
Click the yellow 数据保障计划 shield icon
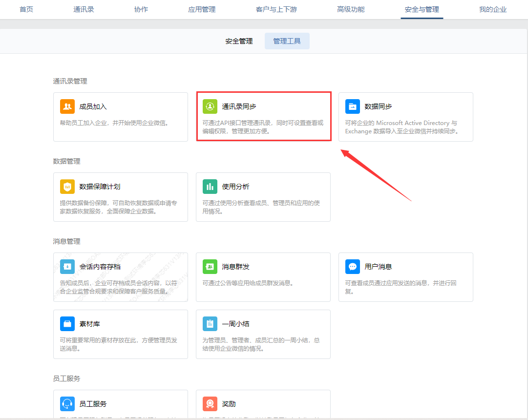67,187
